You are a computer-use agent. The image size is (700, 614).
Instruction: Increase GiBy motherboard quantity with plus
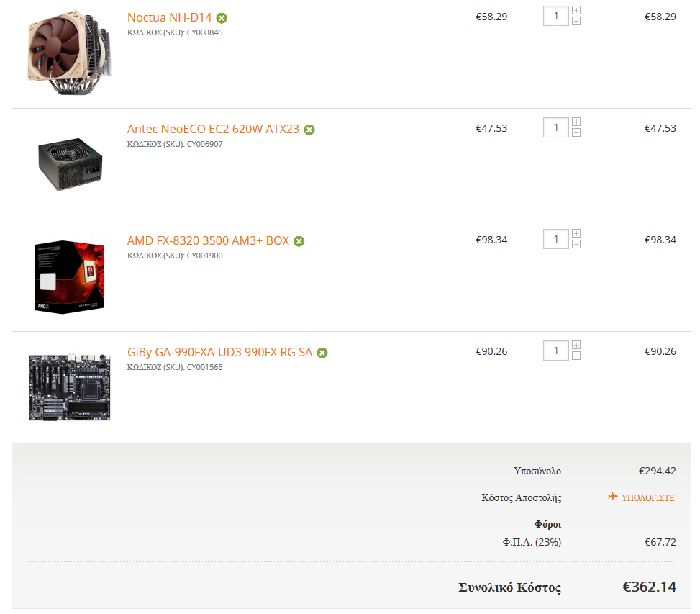pyautogui.click(x=576, y=346)
